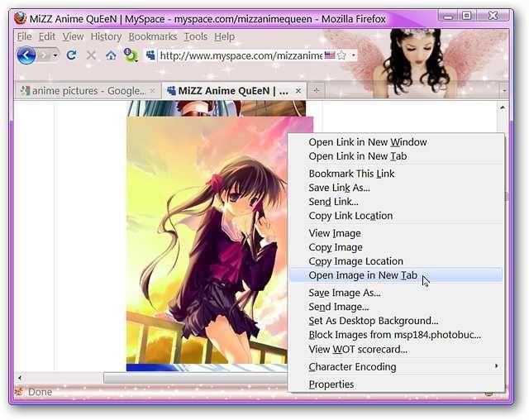The image size is (529, 420).
Task: Click the horizontal scrollbar thumb
Action: [196, 378]
